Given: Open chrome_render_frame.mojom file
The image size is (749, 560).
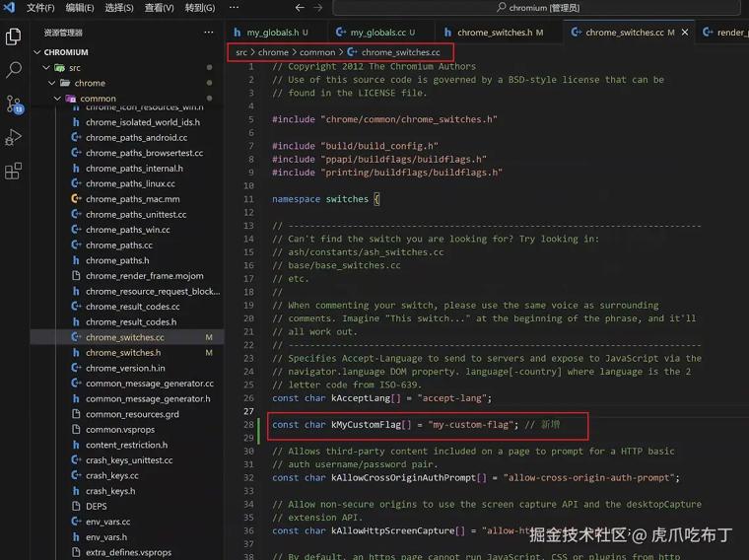Looking at the screenshot, I should pos(144,276).
